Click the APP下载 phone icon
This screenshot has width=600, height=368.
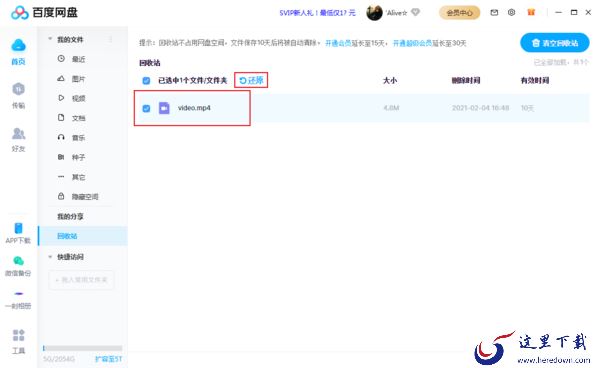pos(18,228)
